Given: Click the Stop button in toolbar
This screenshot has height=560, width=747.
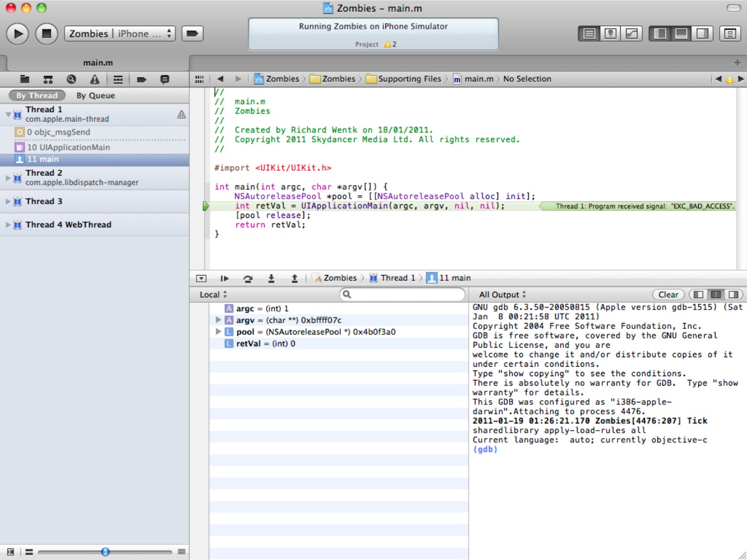Looking at the screenshot, I should 47,34.
